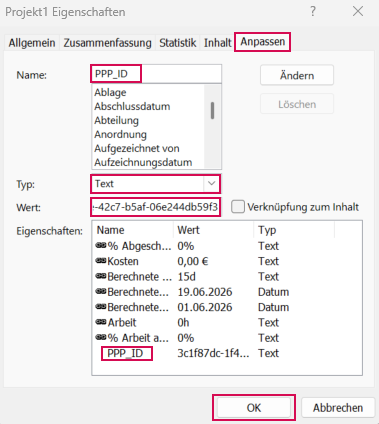Click the link icon beside Kosten

pos(101,261)
